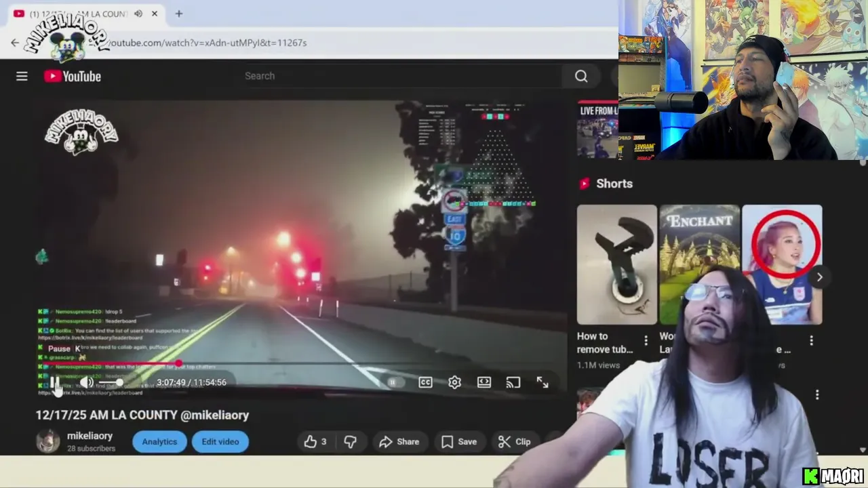Open options for 'How to remove tub' Short

point(646,341)
